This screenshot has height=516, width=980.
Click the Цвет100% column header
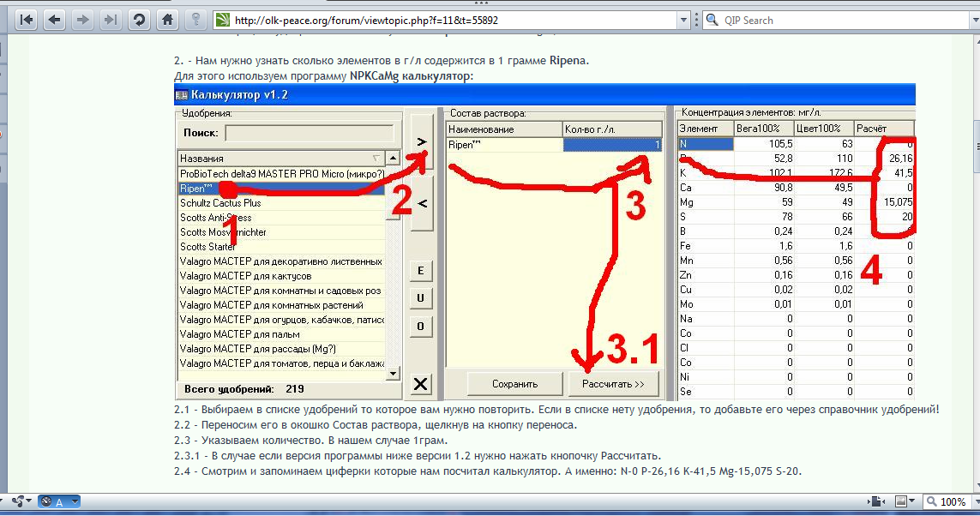824,129
